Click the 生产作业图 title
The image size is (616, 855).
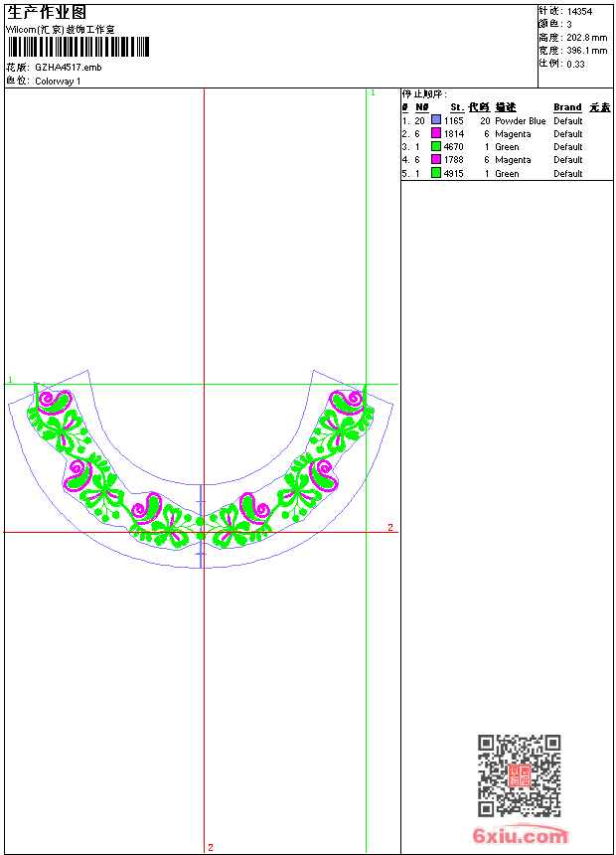coord(47,12)
